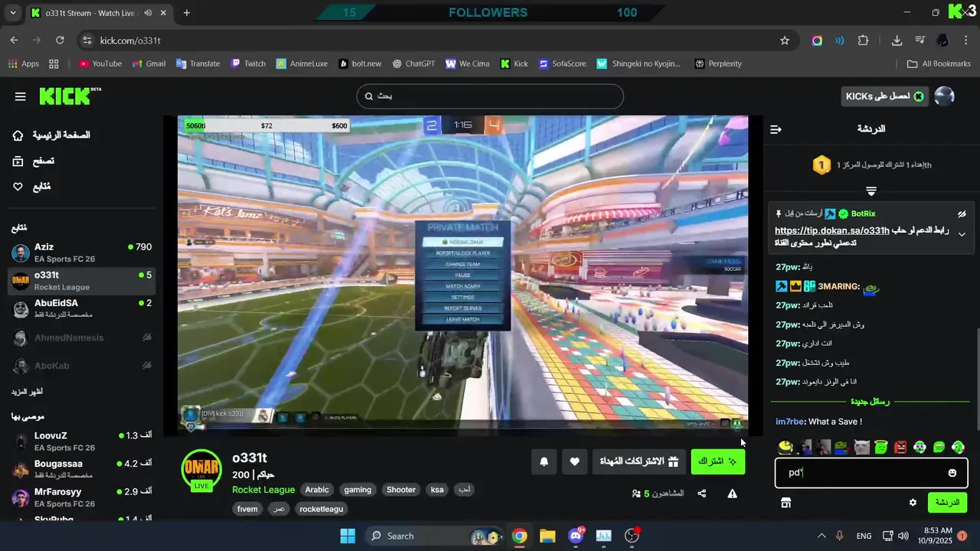This screenshot has height=551, width=980.
Task: Open All Bookmarks folder
Action: point(939,64)
